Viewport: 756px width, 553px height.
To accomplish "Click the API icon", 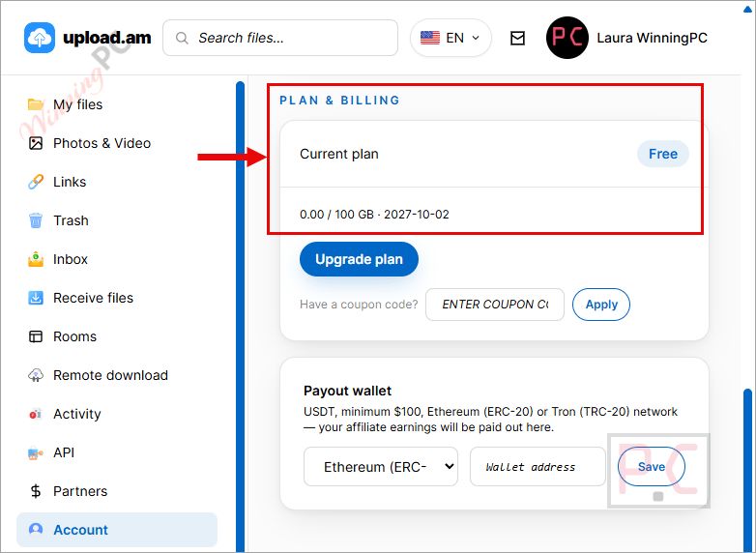I will (x=36, y=452).
